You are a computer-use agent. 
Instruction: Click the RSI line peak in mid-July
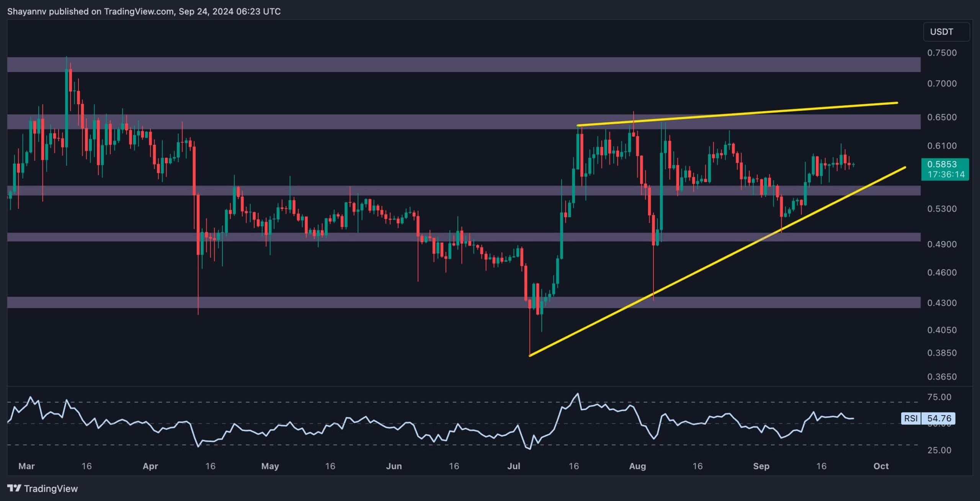(578, 394)
